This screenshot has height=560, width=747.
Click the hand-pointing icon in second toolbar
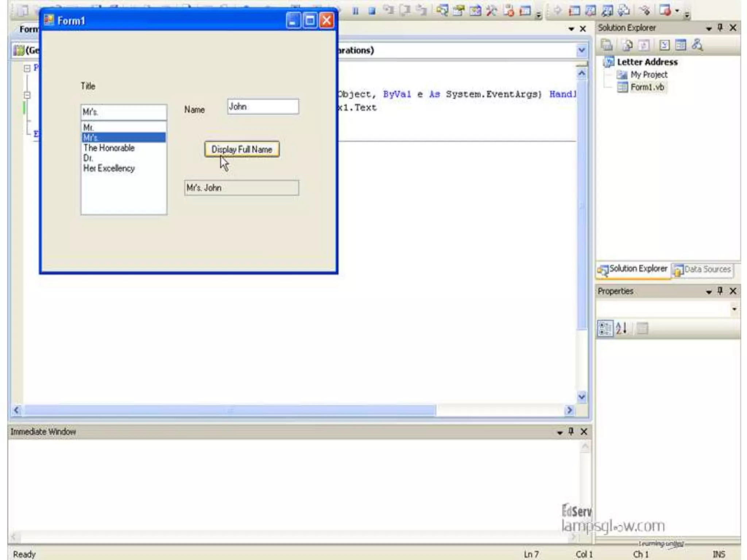644,11
